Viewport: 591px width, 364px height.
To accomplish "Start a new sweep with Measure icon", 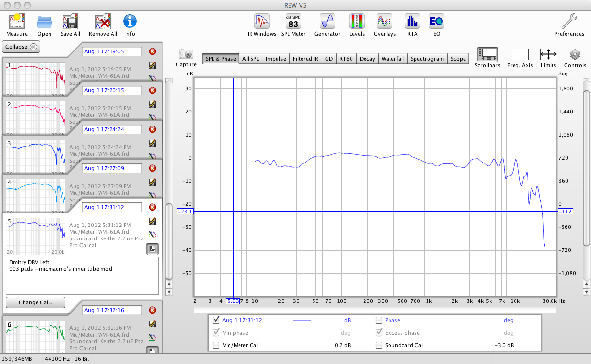I will [17, 22].
